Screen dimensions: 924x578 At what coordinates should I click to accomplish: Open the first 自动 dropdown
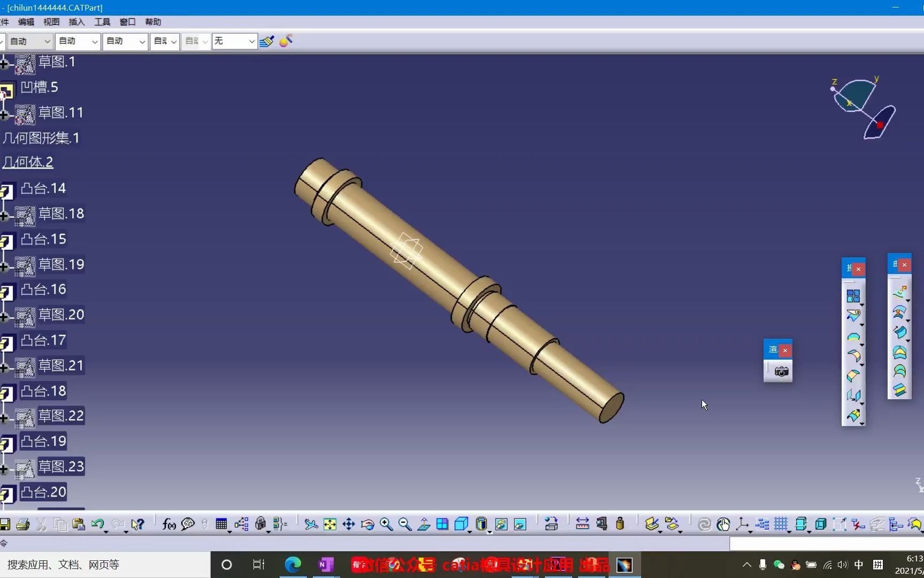(29, 41)
